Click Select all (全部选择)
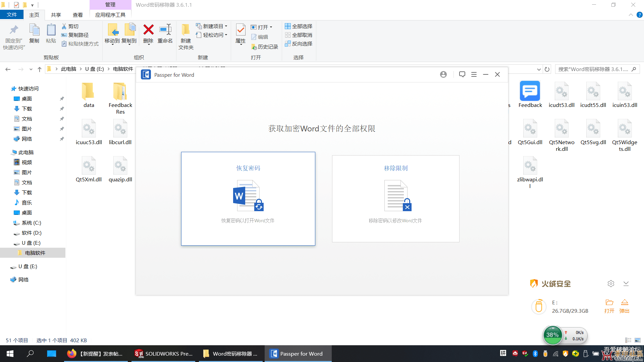Screen dimensions: 644x362 pyautogui.click(x=299, y=26)
